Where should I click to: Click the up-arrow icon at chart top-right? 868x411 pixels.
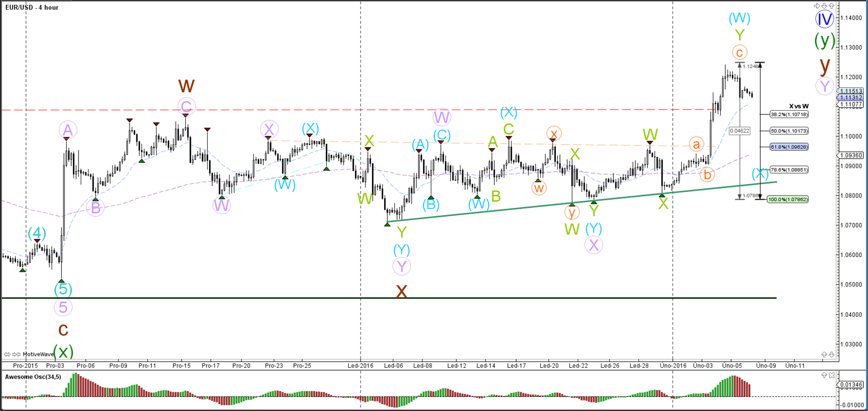click(832, 6)
